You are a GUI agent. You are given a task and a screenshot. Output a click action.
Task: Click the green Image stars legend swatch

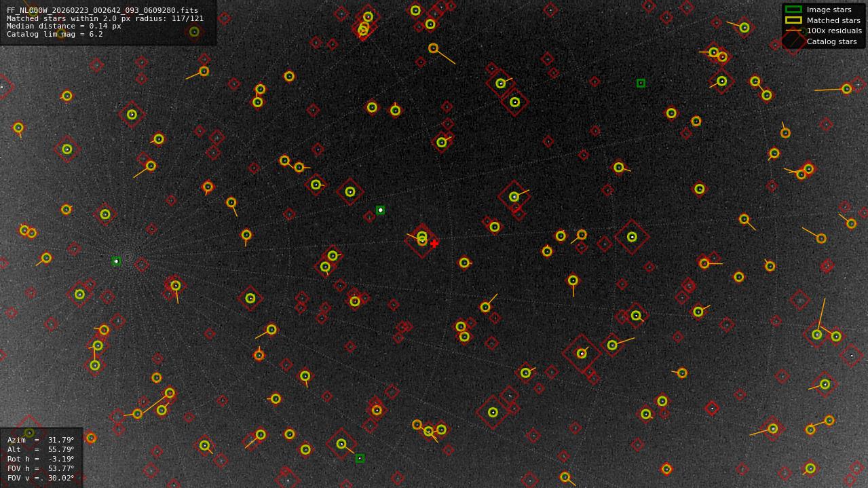793,10
